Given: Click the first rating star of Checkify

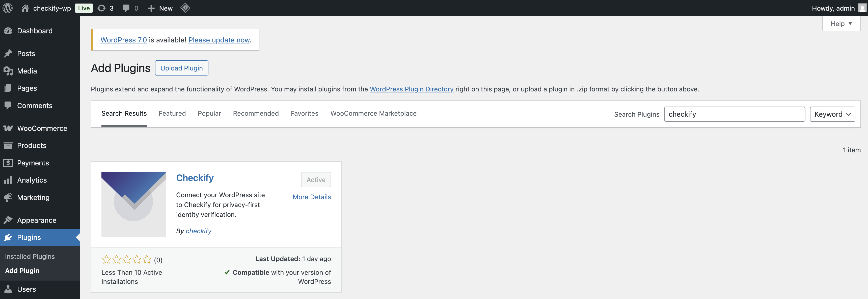Looking at the screenshot, I should coord(106,259).
